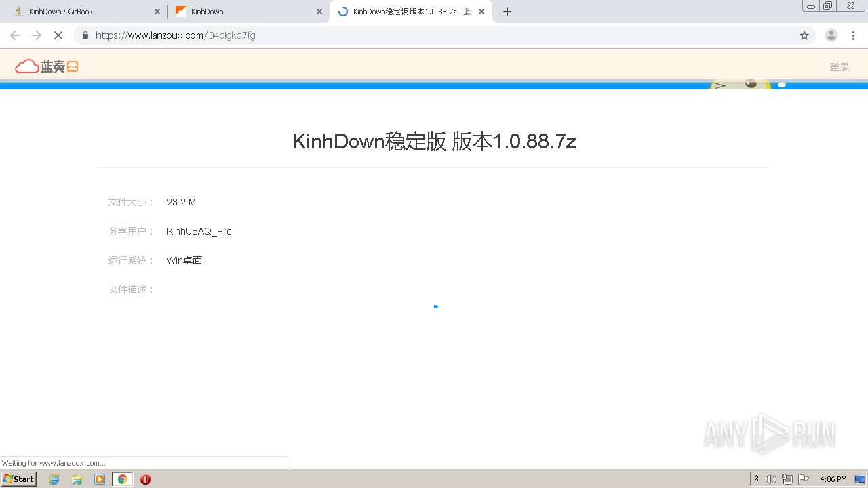Go back to previous page
This screenshot has width=868, height=488.
click(x=15, y=35)
